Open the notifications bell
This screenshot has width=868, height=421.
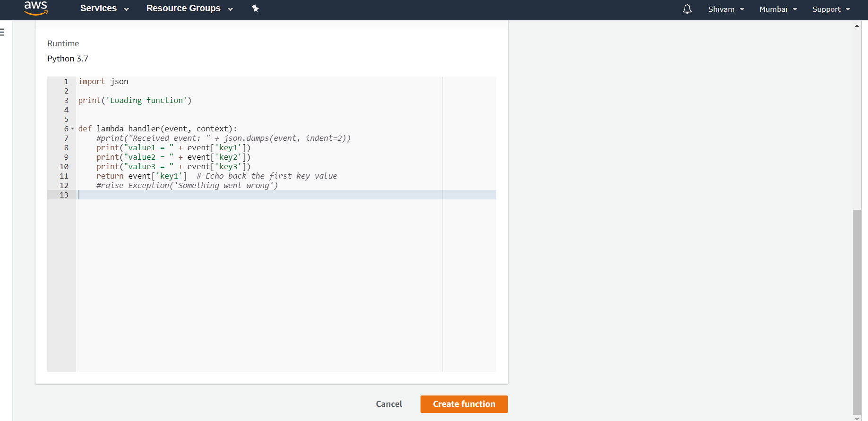(x=687, y=9)
